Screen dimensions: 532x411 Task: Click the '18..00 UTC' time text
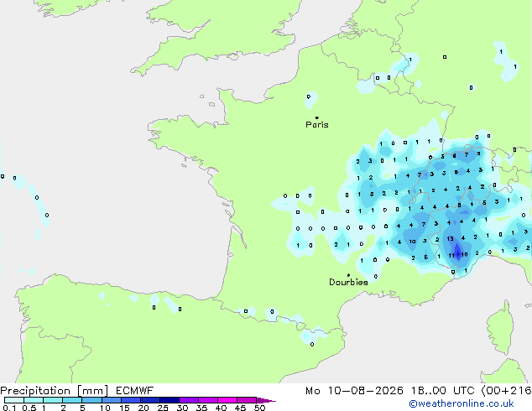pos(442,391)
